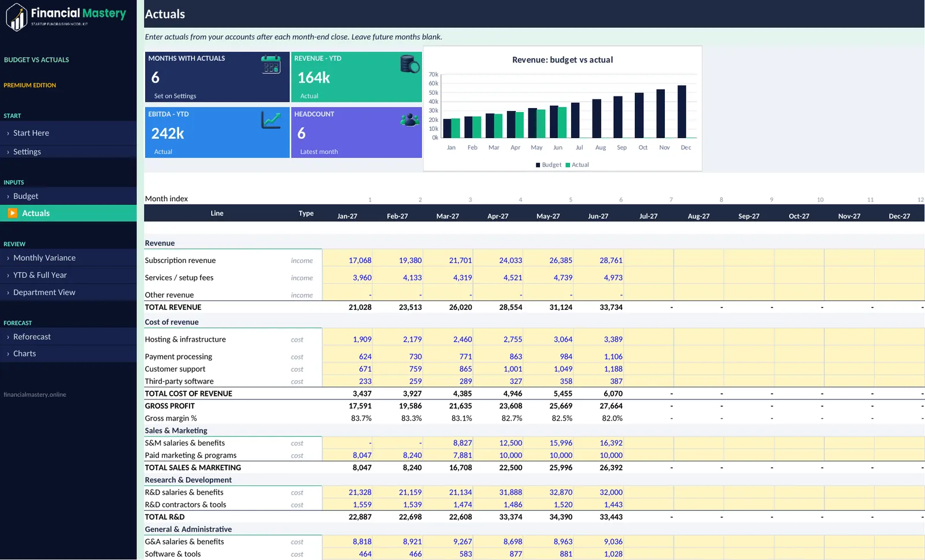Click the chevron beside Monthly Variance
Image resolution: width=925 pixels, height=560 pixels.
(8, 258)
